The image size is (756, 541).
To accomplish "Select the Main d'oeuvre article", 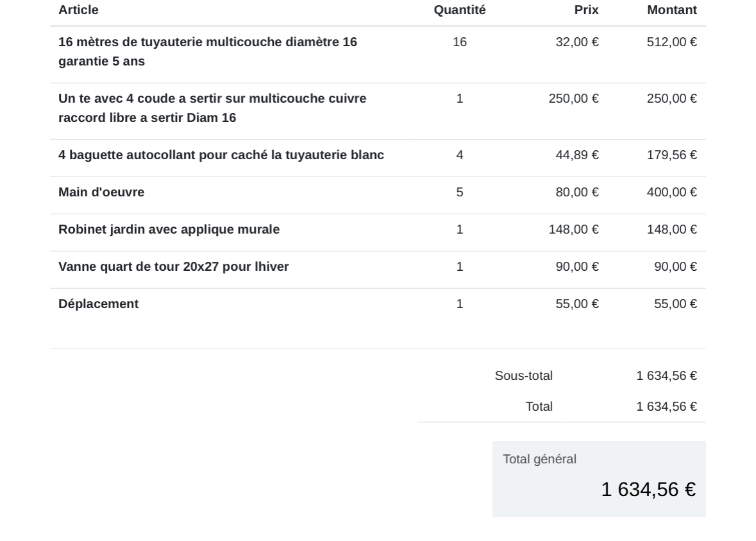I will click(x=101, y=192).
